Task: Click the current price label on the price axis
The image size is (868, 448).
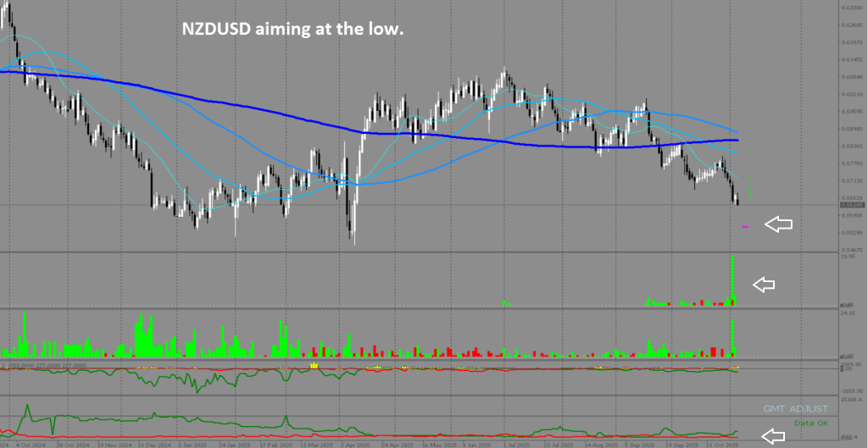Action: [851, 204]
